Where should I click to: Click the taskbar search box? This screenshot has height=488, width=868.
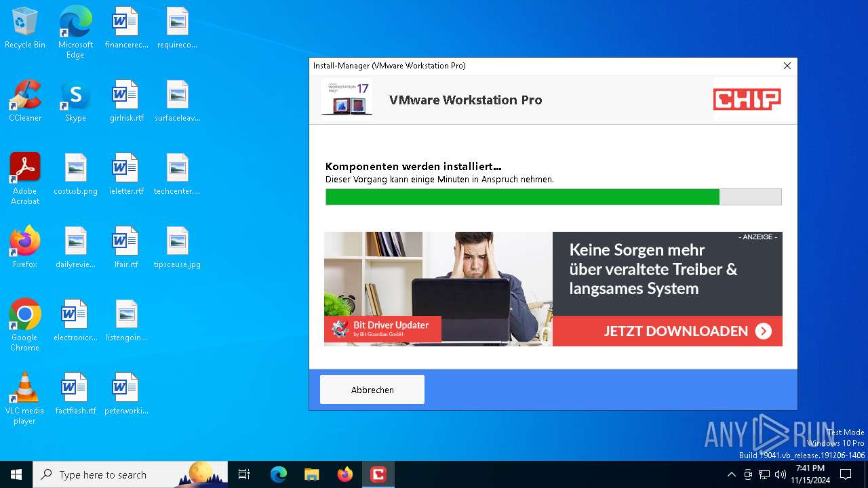pyautogui.click(x=130, y=474)
